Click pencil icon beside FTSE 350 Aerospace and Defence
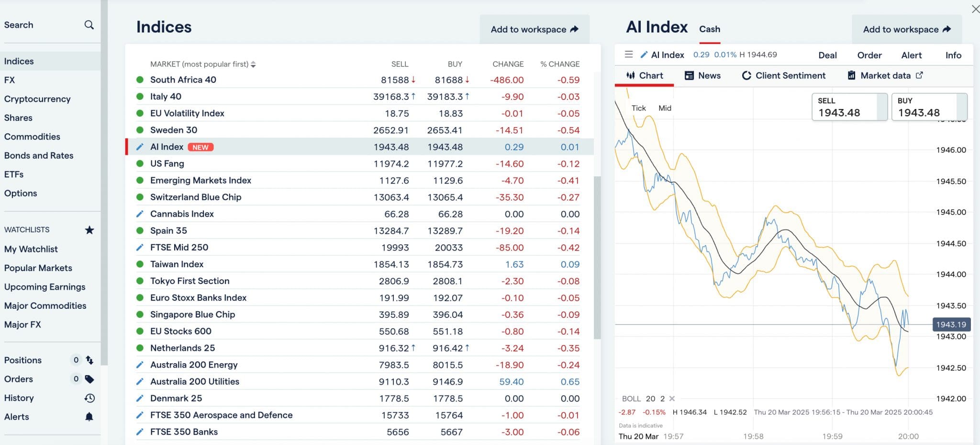980x445 pixels. (140, 415)
